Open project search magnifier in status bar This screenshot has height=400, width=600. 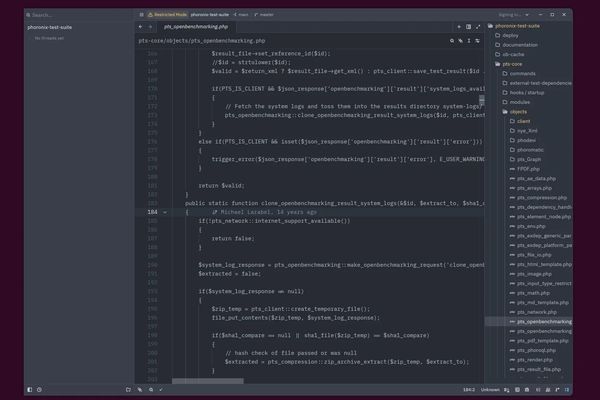click(151, 390)
